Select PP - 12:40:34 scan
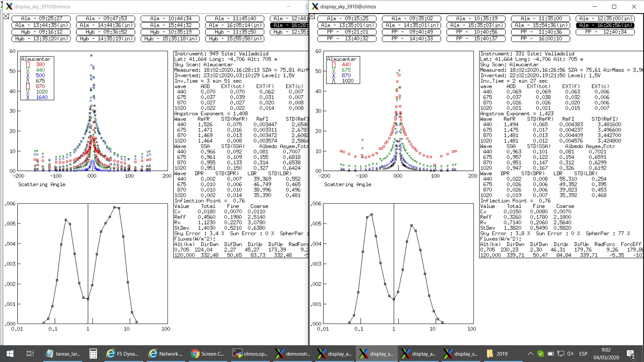Viewport: 644px width, 362px height. click(x=605, y=32)
